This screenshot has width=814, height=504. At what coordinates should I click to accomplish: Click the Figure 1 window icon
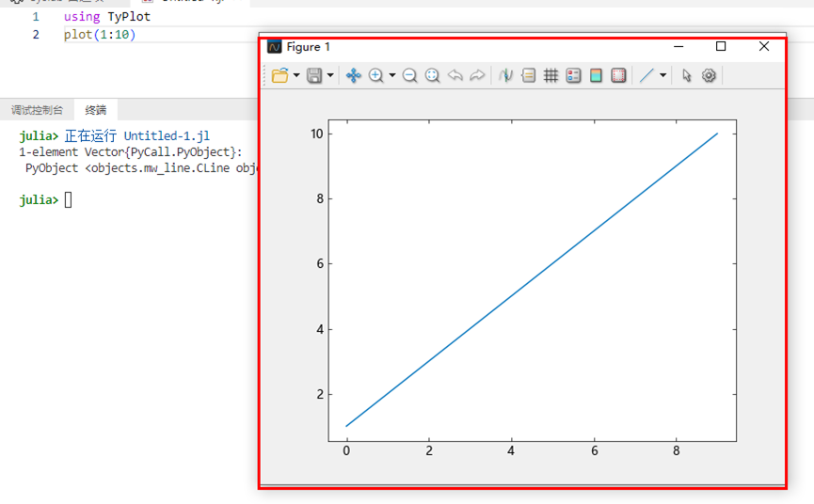coord(274,47)
